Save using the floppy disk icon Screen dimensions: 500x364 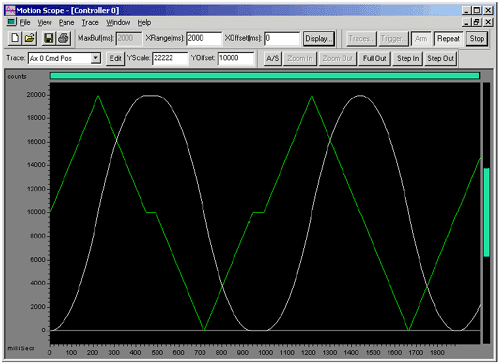pyautogui.click(x=49, y=38)
